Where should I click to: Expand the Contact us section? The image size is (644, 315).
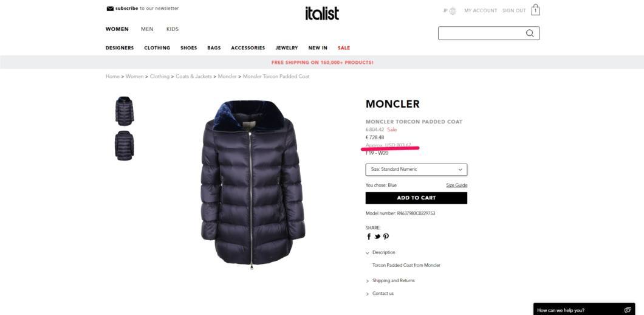pos(380,294)
